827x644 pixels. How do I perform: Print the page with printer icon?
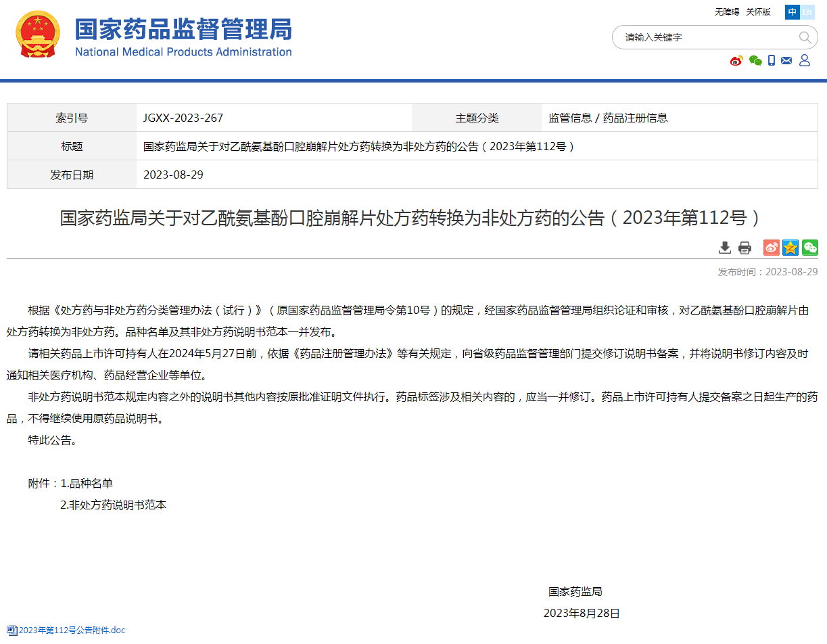(x=745, y=248)
